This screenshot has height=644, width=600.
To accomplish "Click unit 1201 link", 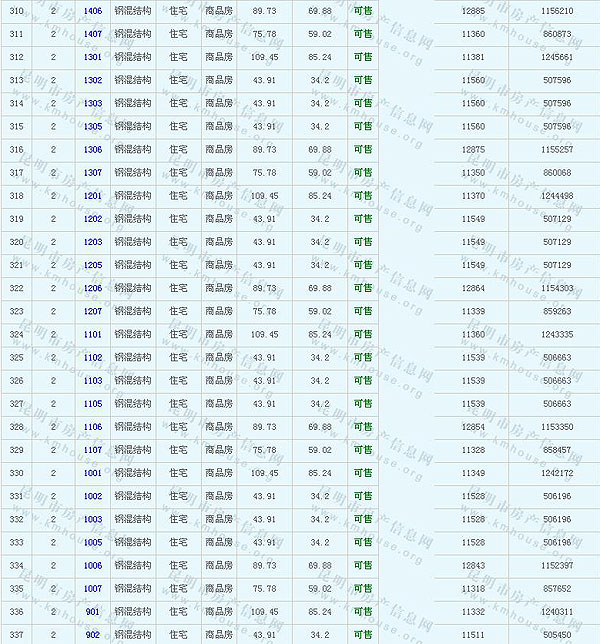I will point(93,196).
